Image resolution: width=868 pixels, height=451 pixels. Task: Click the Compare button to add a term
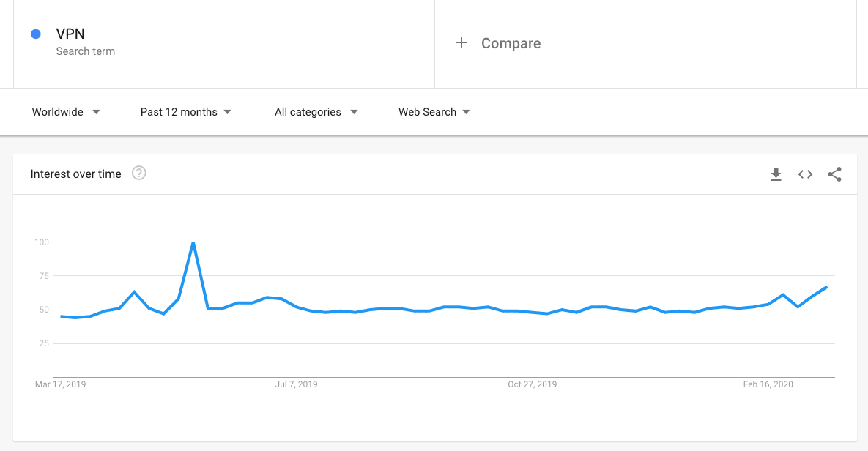pos(511,43)
